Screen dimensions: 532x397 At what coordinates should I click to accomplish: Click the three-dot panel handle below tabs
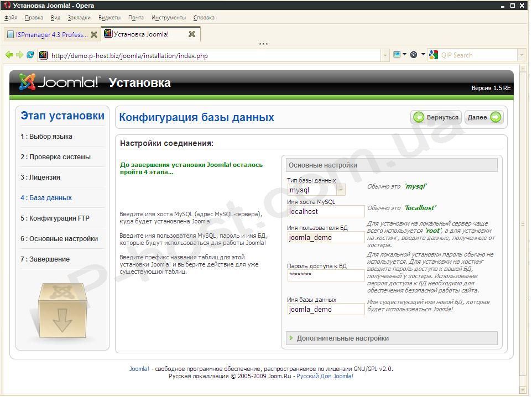click(263, 44)
